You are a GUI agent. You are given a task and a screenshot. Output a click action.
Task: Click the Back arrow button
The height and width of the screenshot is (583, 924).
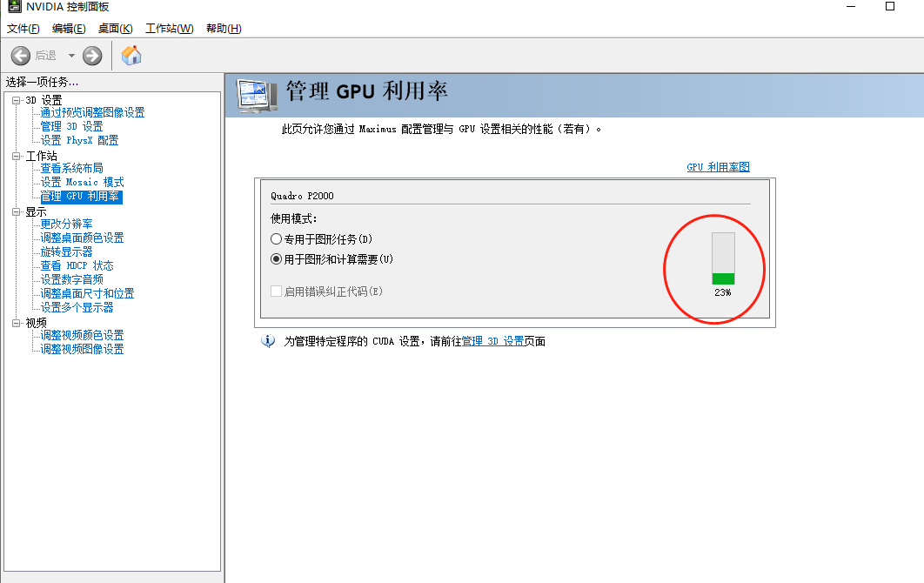pyautogui.click(x=21, y=56)
